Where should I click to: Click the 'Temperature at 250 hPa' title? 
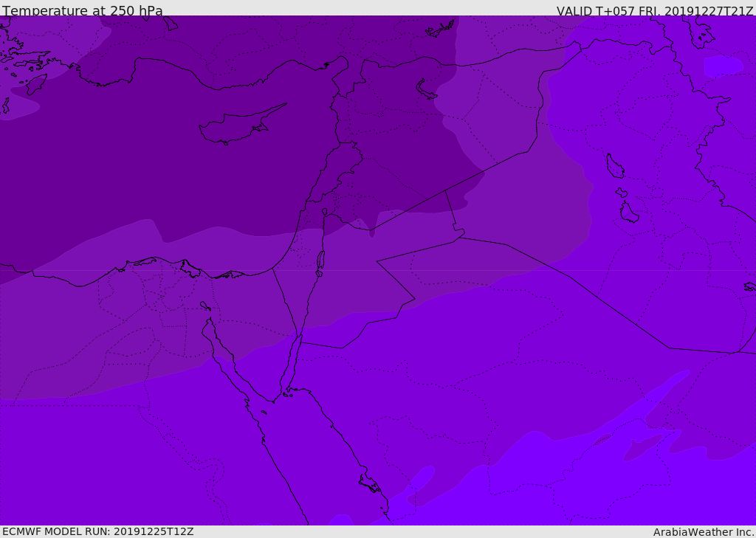coord(83,10)
